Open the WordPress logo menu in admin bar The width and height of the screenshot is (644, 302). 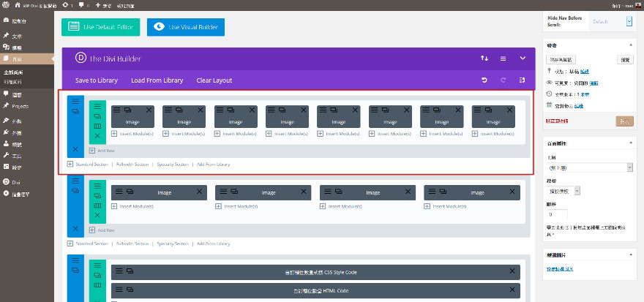[x=6, y=5]
